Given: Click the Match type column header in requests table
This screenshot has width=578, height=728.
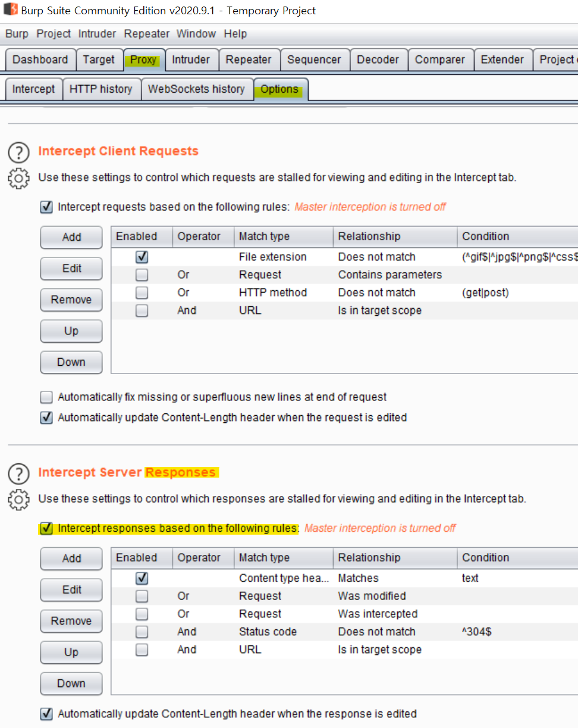Looking at the screenshot, I should 284,236.
